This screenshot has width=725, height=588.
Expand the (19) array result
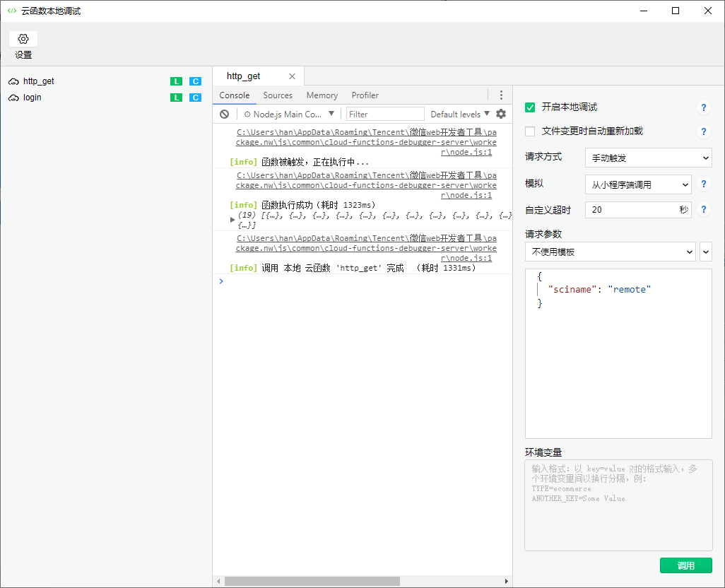click(232, 220)
